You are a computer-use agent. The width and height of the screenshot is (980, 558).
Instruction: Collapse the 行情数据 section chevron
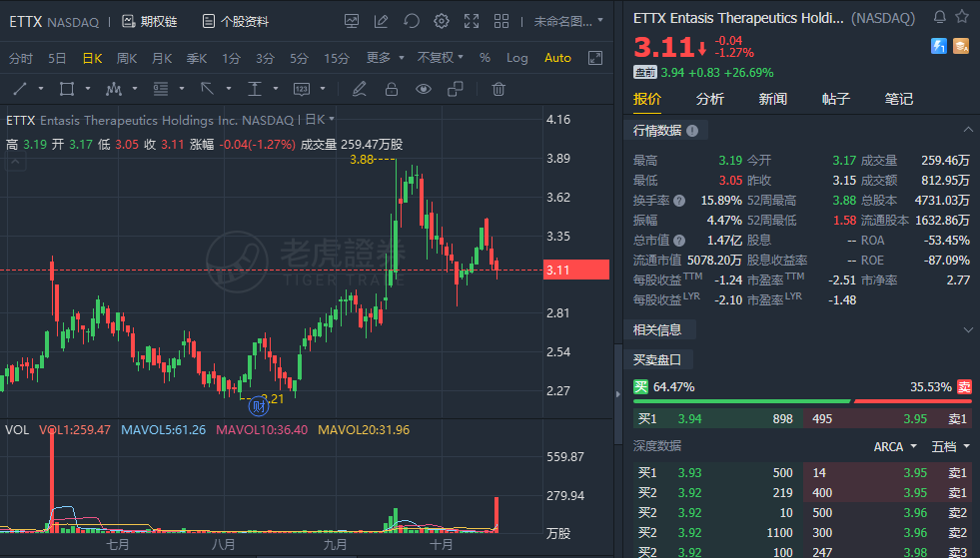[x=968, y=130]
